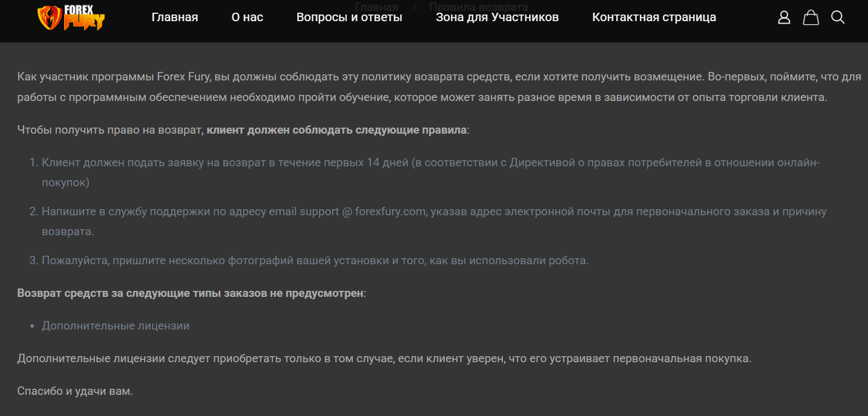The image size is (868, 416).
Task: Open Главная in the navigation menu
Action: point(174,18)
